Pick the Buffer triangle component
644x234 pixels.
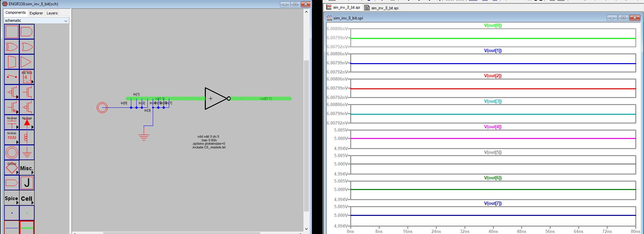pyautogui.click(x=27, y=62)
